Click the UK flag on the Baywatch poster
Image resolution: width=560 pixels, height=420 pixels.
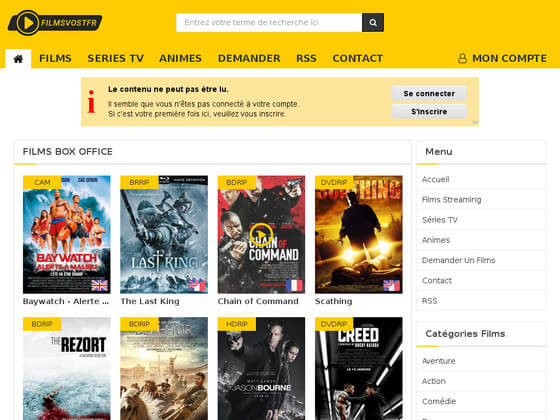(x=99, y=285)
